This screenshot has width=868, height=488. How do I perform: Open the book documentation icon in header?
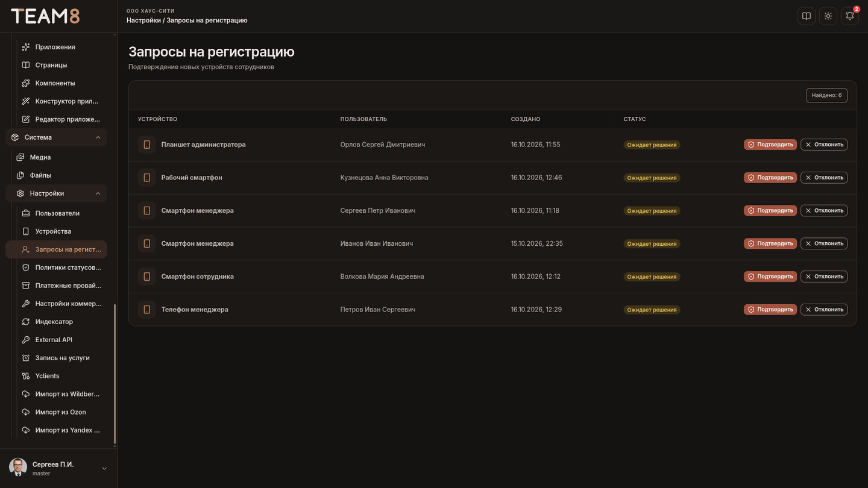[x=807, y=16]
